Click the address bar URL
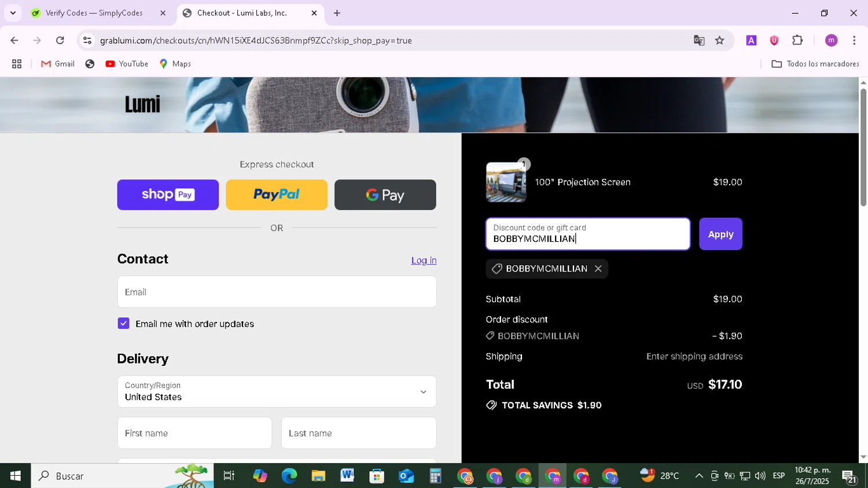This screenshot has width=868, height=488. point(256,41)
